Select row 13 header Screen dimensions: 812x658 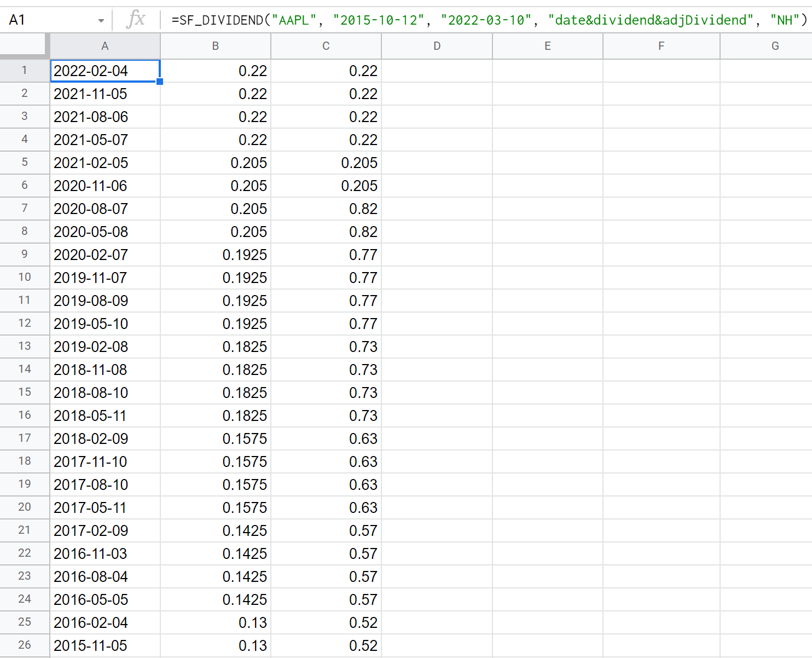pyautogui.click(x=25, y=347)
